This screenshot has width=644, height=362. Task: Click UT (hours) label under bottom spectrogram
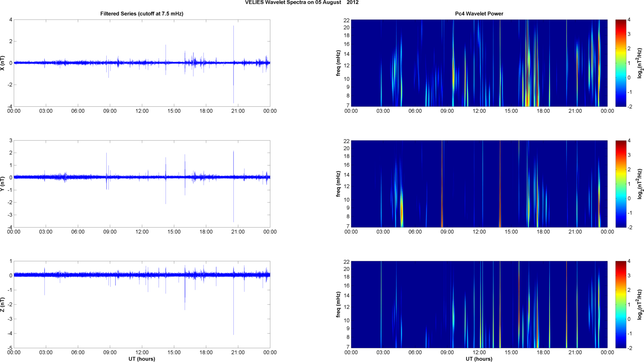click(479, 359)
